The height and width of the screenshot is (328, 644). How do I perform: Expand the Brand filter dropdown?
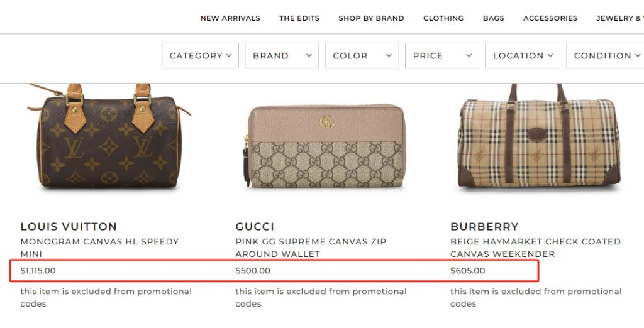(x=282, y=56)
